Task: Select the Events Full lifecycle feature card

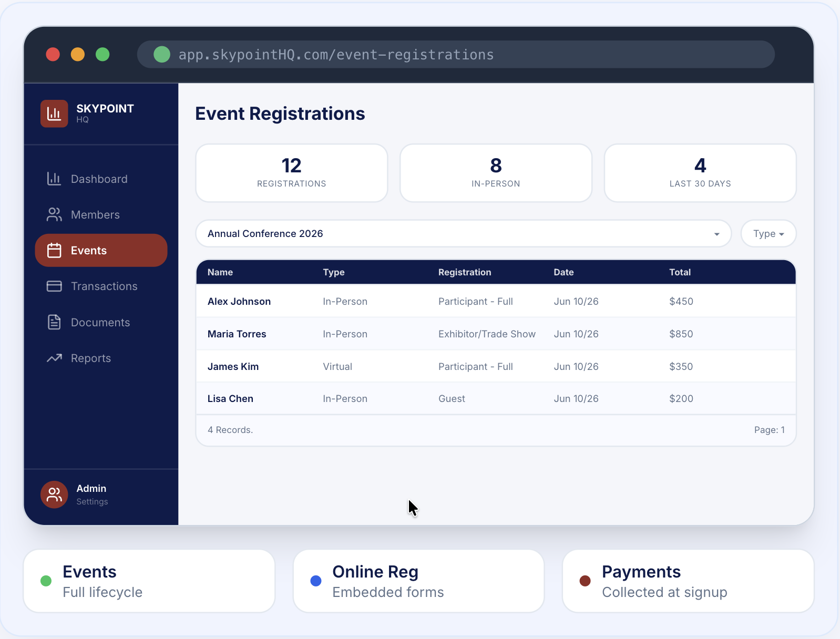Action: point(149,581)
